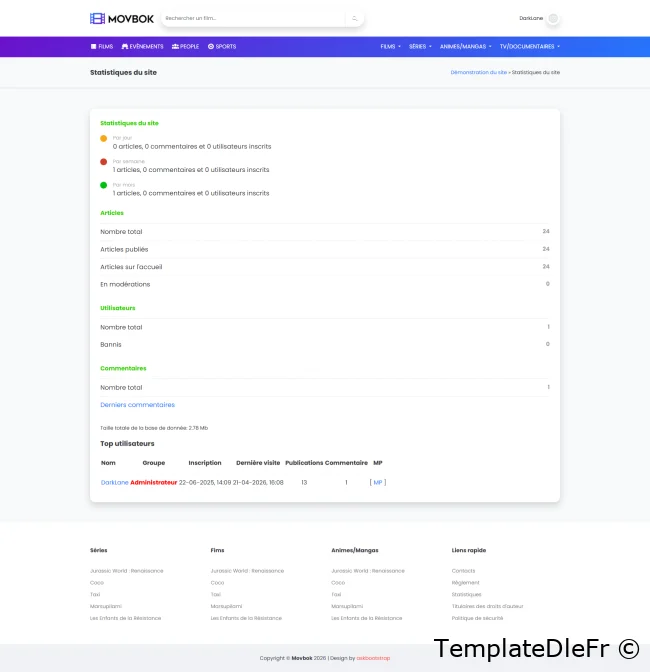Open the DarkLane profile in Top utilisateurs
The height and width of the screenshot is (672, 650).
(114, 482)
